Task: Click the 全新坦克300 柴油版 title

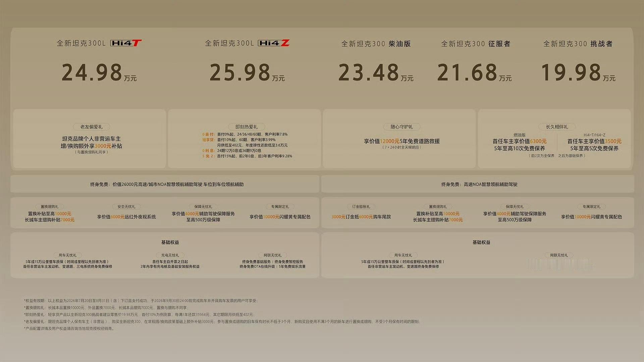Action: (376, 44)
